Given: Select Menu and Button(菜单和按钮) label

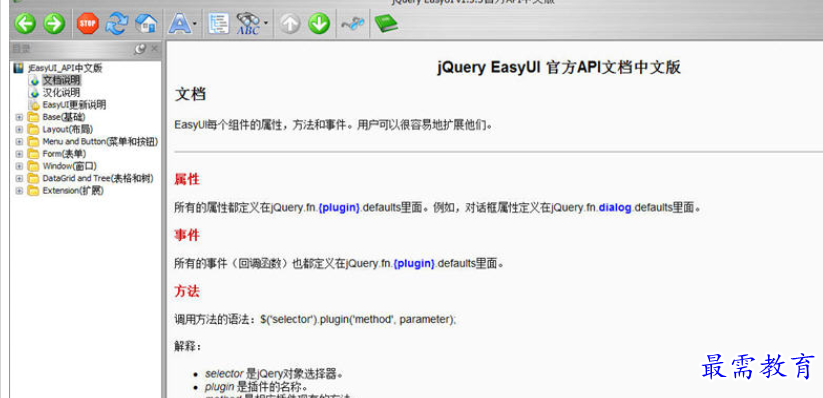Looking at the screenshot, I should (x=100, y=141).
